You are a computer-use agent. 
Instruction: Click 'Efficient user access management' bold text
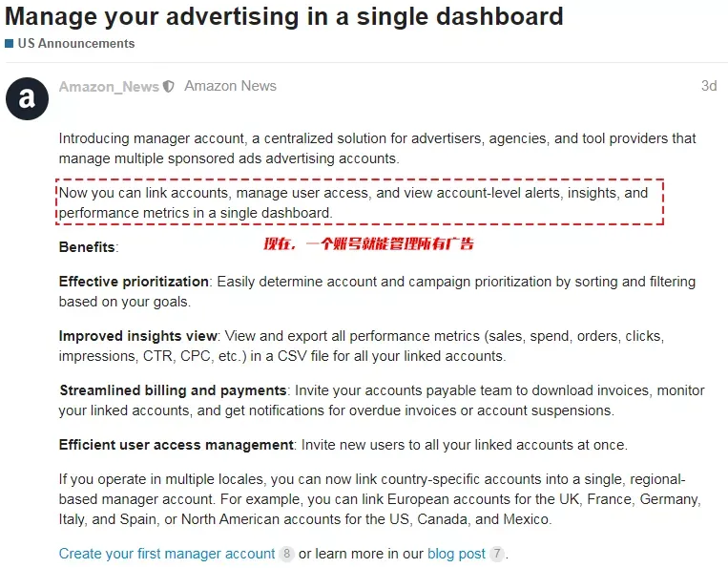[177, 445]
